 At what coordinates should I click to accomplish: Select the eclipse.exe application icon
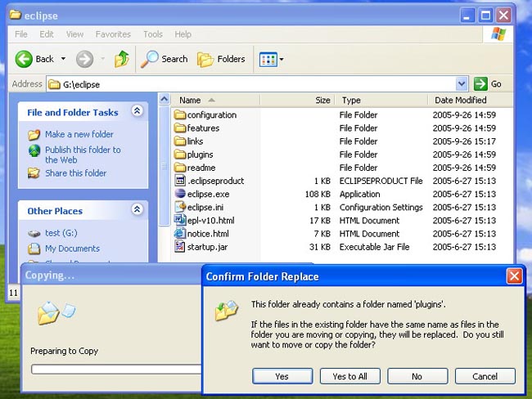click(x=180, y=194)
